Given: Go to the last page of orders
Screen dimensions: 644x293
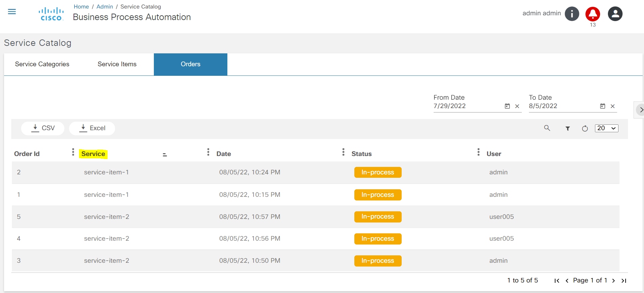Looking at the screenshot, I should tap(624, 281).
